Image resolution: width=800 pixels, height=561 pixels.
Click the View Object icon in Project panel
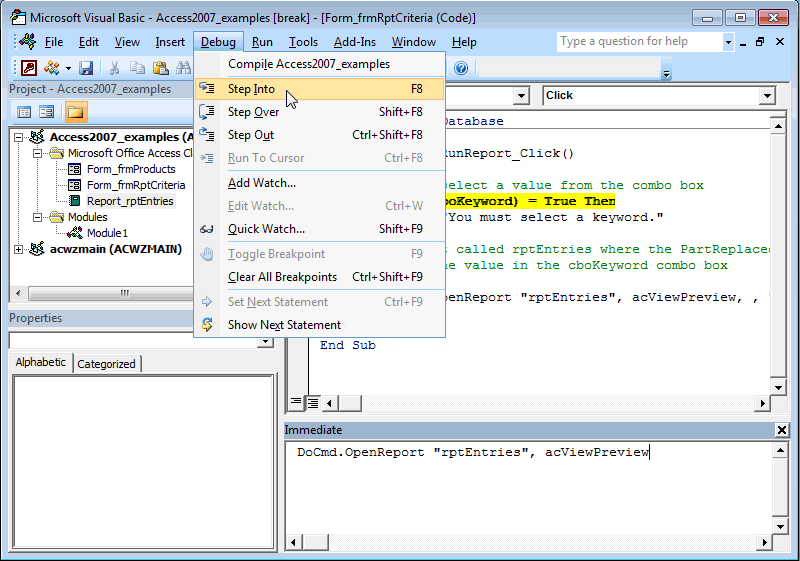point(46,112)
